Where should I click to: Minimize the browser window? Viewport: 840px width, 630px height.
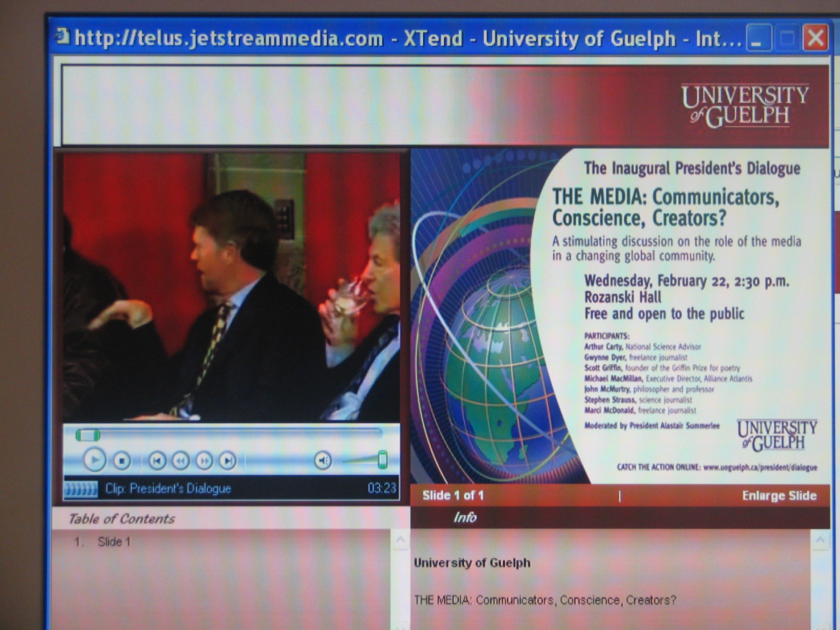(x=759, y=38)
